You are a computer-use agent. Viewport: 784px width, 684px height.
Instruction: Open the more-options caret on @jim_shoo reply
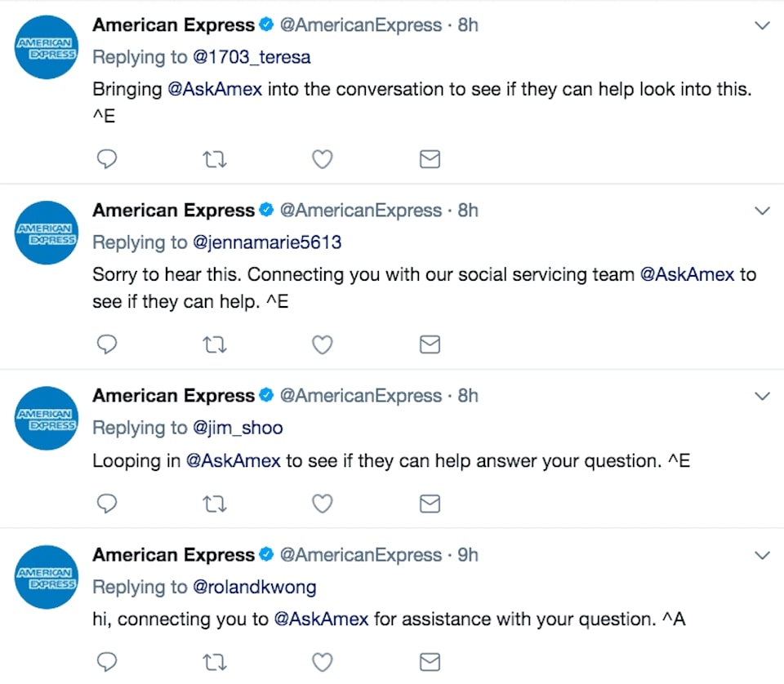(762, 396)
